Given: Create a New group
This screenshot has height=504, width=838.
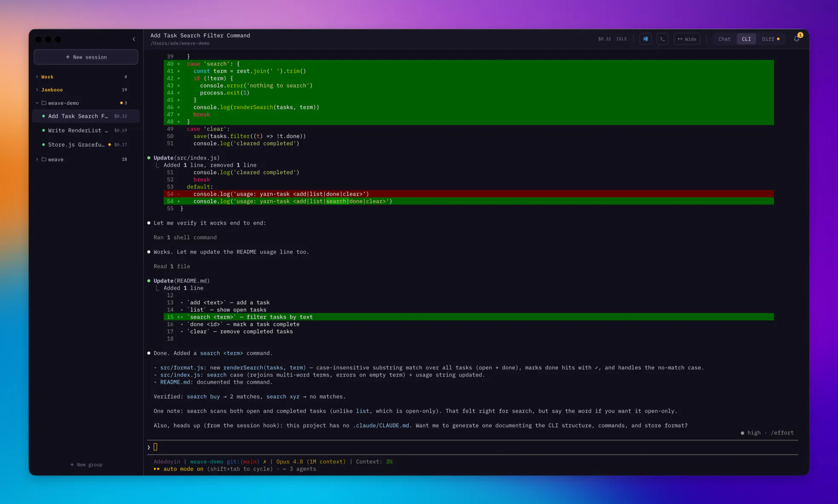Looking at the screenshot, I should click(86, 464).
